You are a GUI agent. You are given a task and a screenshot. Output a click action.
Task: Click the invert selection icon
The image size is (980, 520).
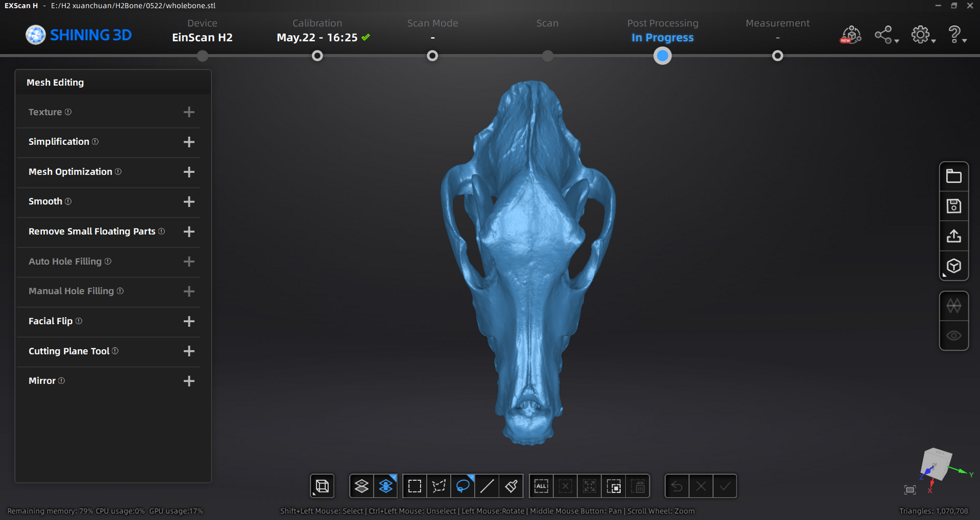coord(614,486)
